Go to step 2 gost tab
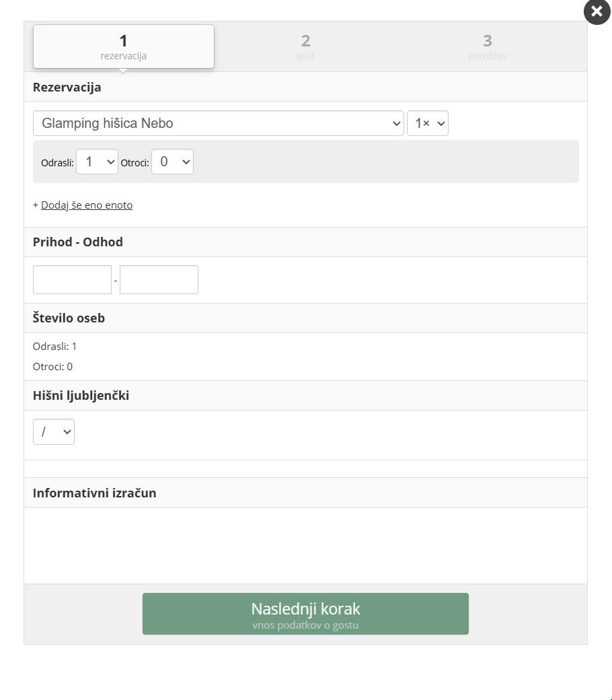Screen dimensions: 612x700 305,46
